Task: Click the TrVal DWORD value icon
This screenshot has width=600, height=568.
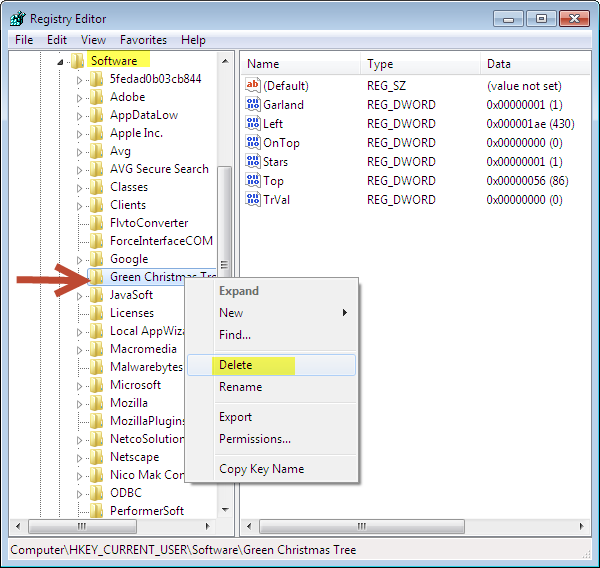Action: (253, 199)
